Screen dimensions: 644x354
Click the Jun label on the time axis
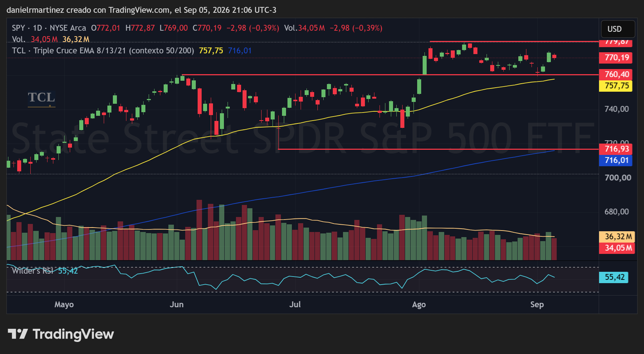pyautogui.click(x=177, y=305)
